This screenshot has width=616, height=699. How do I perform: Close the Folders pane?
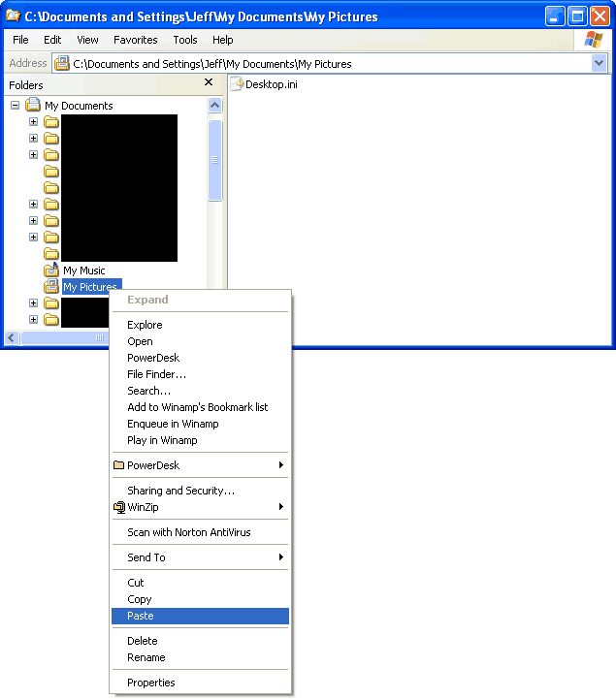pos(209,82)
